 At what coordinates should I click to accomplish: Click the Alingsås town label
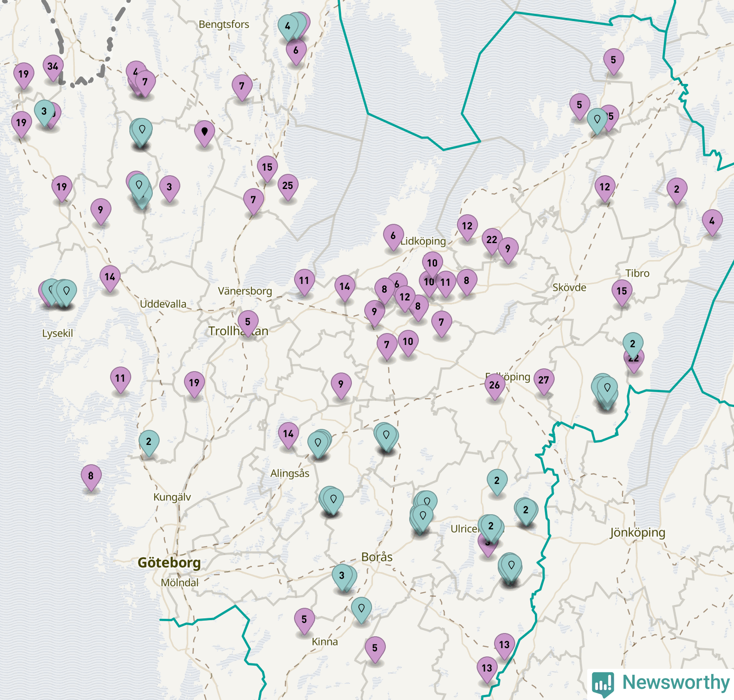(290, 473)
